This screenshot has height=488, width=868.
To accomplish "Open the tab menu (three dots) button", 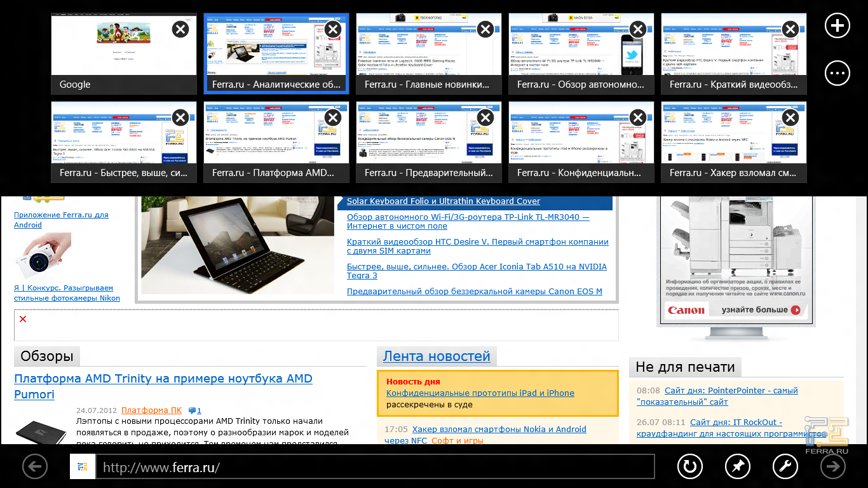I will pos(837,73).
